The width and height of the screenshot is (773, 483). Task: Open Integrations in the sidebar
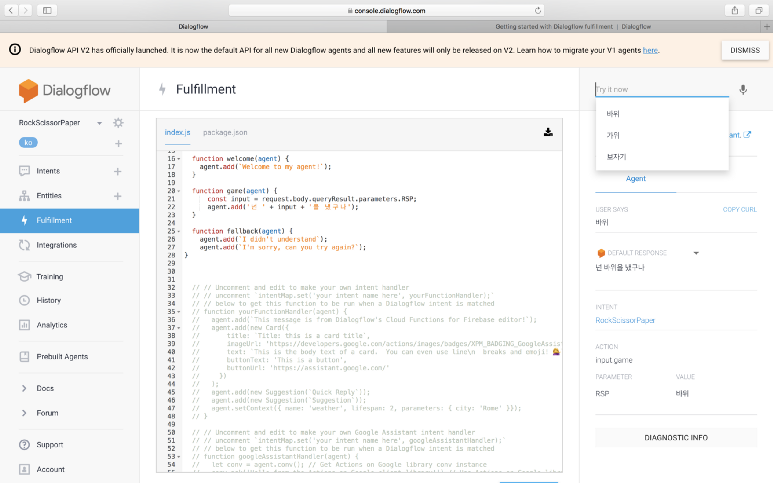56,245
